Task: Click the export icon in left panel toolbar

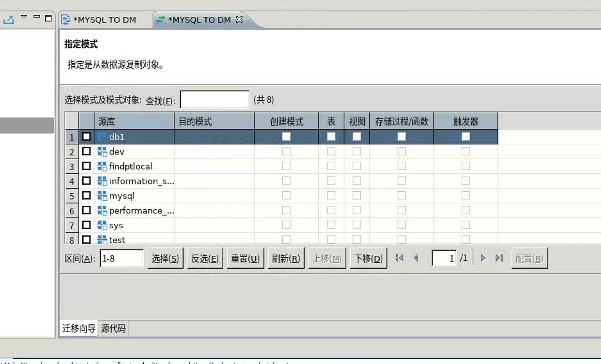Action: [x=8, y=19]
